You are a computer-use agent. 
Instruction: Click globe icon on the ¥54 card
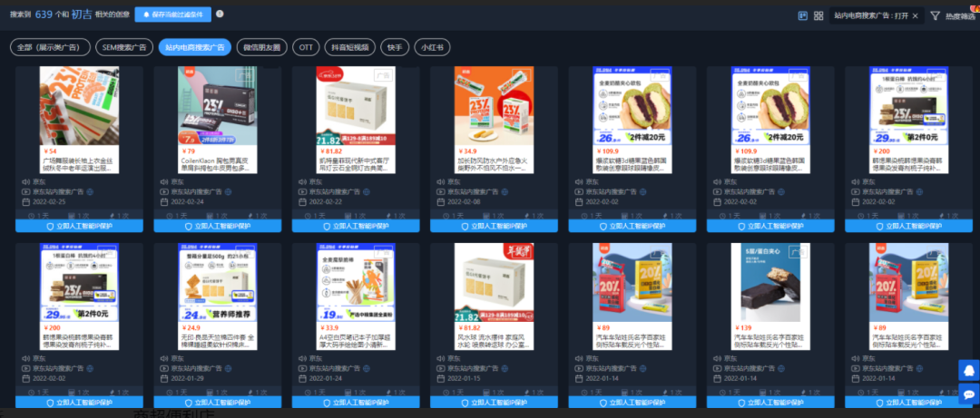(90, 192)
